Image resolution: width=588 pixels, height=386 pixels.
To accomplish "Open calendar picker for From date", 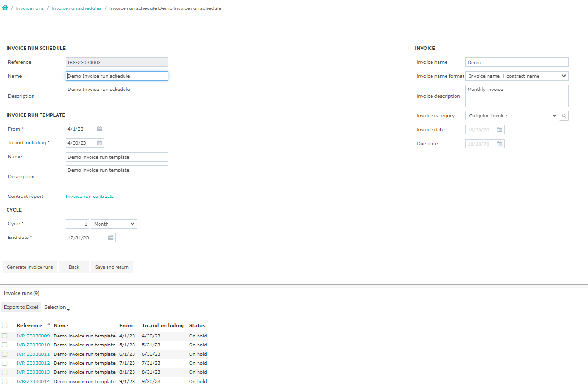I will tap(99, 129).
